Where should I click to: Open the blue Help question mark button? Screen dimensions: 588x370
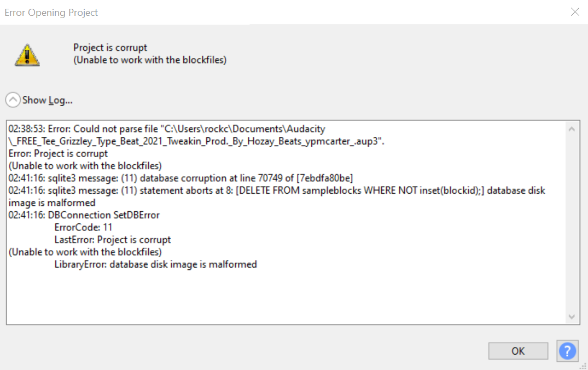567,351
